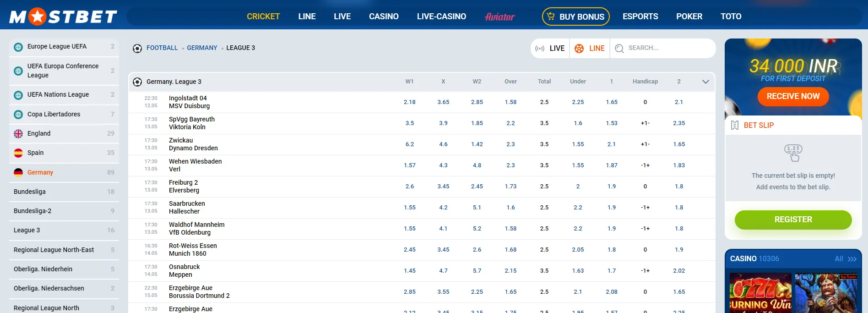Open the Ingolstadt 04 vs MSV Duisburg match
The height and width of the screenshot is (313, 868).
pos(189,102)
